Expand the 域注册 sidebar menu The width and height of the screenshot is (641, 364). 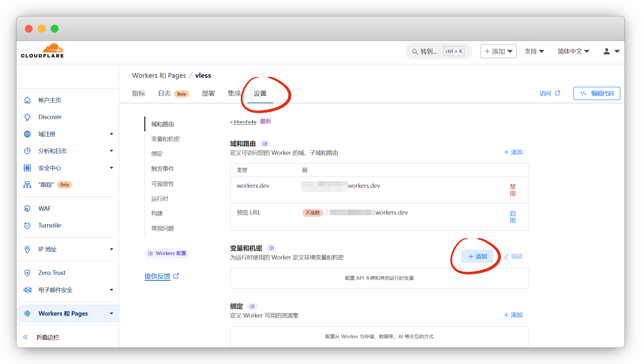coord(111,134)
